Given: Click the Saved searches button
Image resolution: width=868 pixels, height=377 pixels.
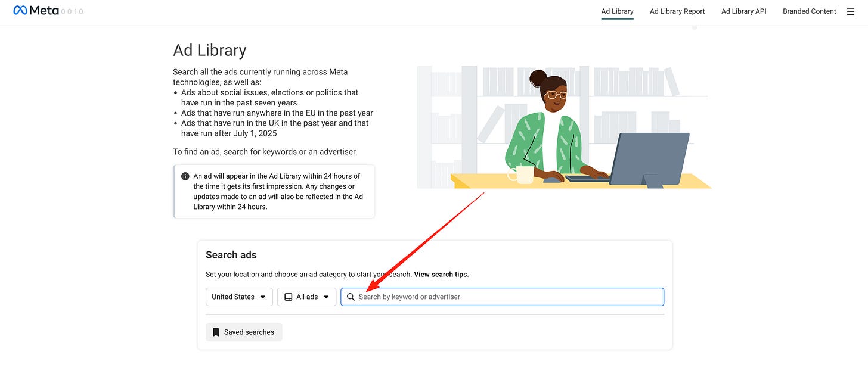Looking at the screenshot, I should pos(244,332).
